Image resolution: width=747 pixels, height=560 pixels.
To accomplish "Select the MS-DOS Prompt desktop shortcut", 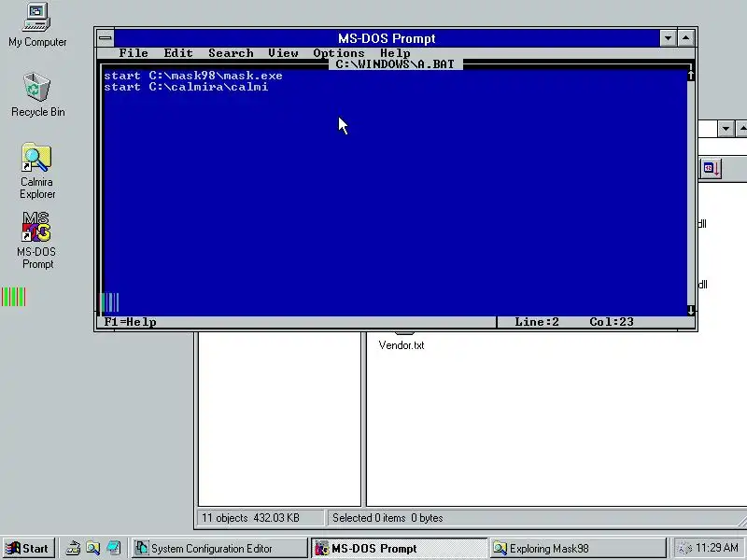I will tap(36, 241).
